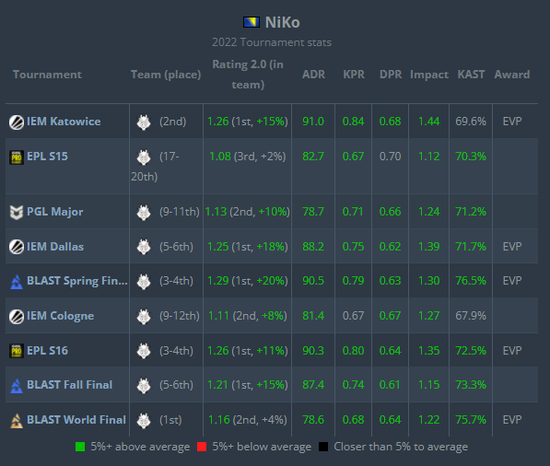Click the 90.3 ADR value for EPL S16
Viewport: 550px width, 466px height.
click(x=313, y=351)
